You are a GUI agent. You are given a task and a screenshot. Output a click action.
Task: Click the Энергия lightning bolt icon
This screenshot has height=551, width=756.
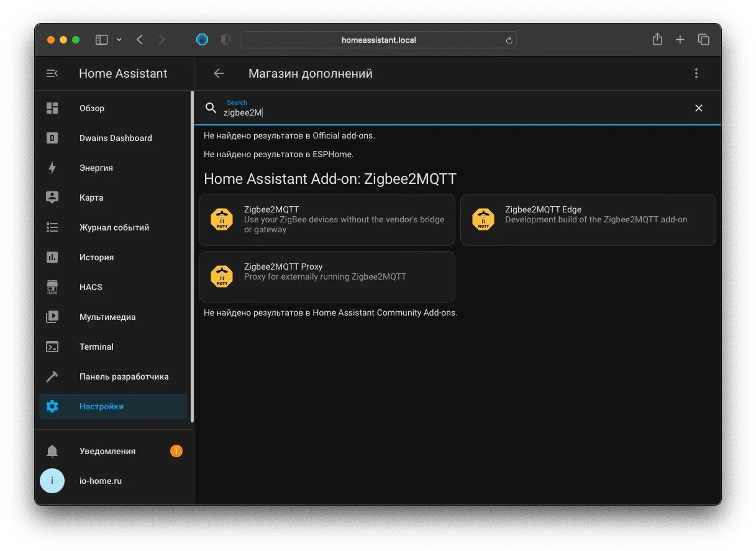[x=52, y=168]
